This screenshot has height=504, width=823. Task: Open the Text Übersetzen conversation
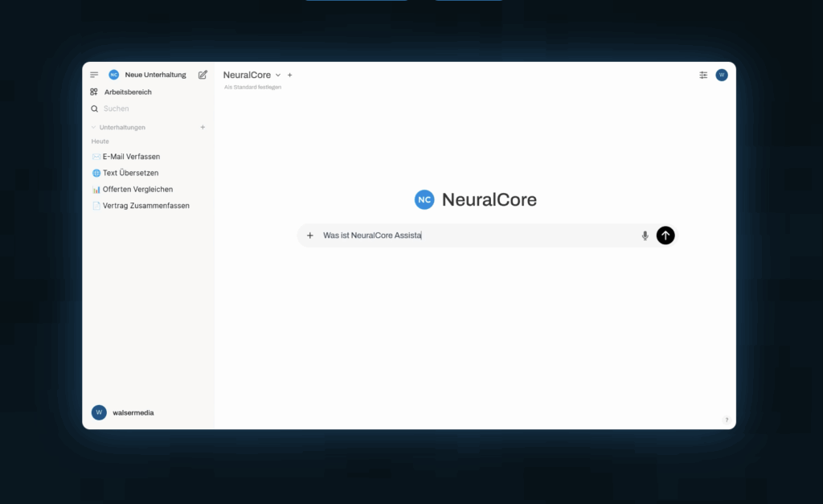tap(130, 173)
